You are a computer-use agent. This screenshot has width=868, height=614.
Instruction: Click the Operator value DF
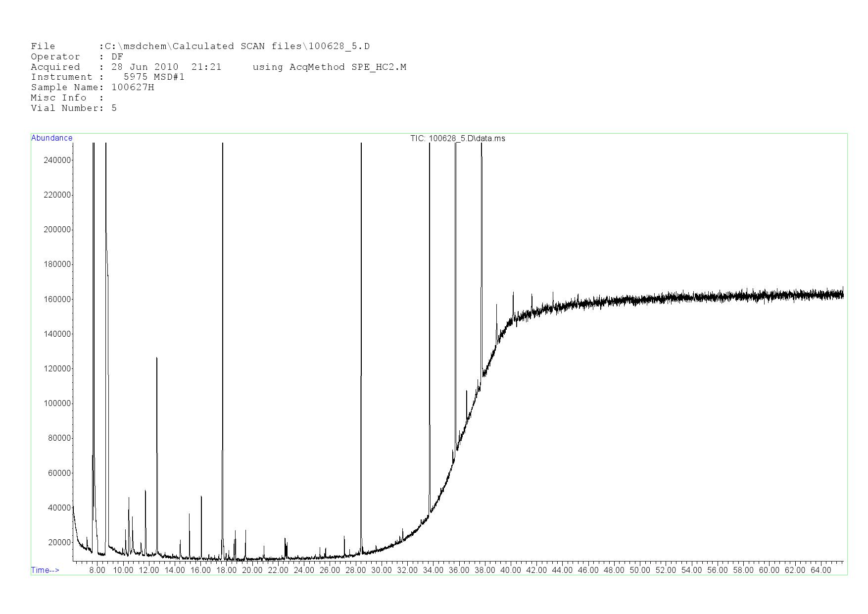point(117,57)
